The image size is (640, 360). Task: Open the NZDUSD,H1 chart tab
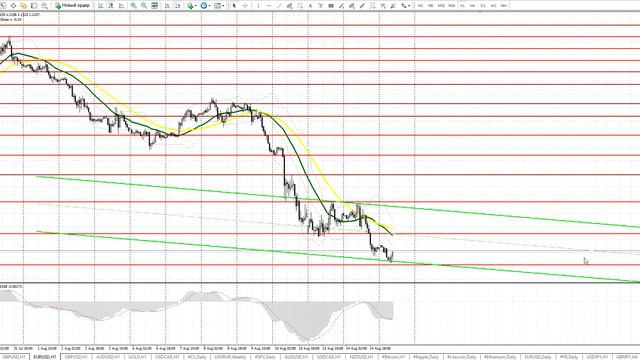[362, 357]
